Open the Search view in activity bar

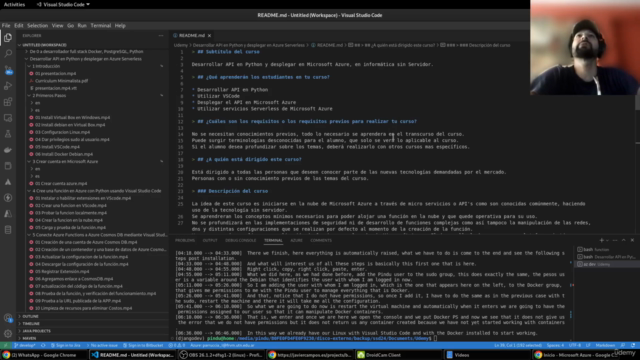(x=8, y=53)
